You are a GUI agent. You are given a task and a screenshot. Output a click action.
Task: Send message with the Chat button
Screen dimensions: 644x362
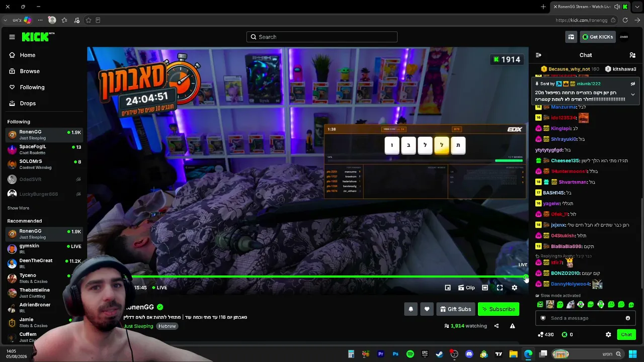(626, 334)
